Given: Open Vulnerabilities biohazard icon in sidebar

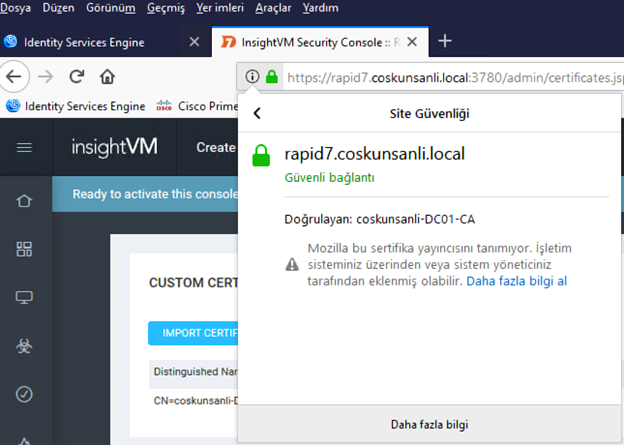Looking at the screenshot, I should pos(24,346).
